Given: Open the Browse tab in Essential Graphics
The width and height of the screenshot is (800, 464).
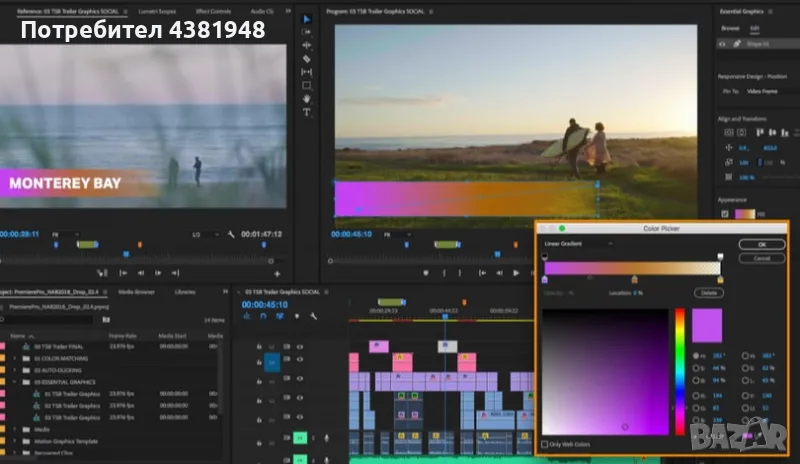Looking at the screenshot, I should coord(731,28).
